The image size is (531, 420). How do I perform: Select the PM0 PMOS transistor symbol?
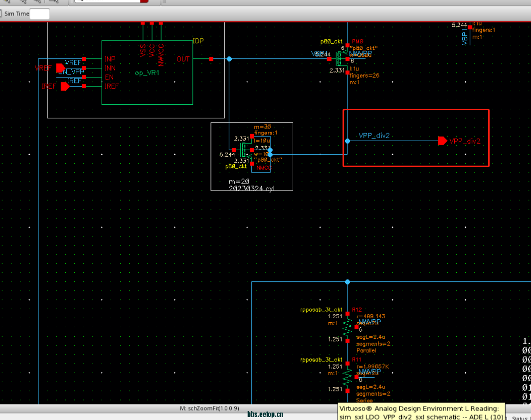342,59
